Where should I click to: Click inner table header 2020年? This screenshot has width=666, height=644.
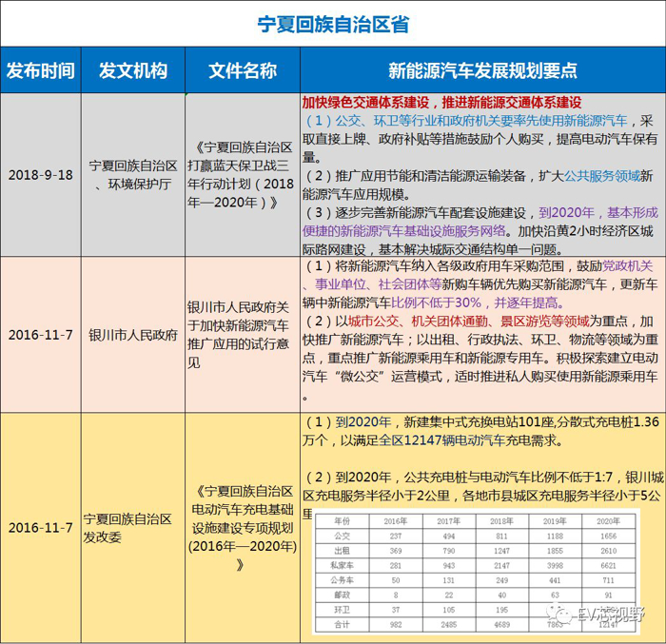tap(608, 520)
